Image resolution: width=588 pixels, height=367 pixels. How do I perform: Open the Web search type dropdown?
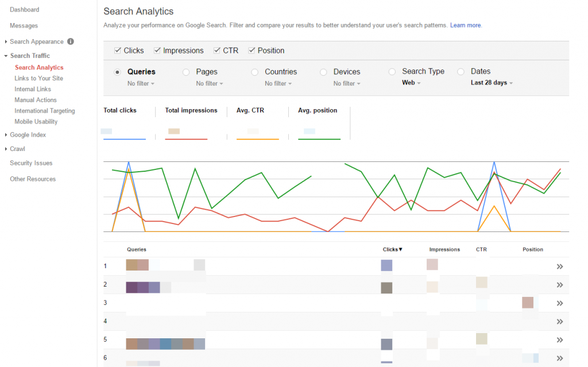tap(411, 83)
